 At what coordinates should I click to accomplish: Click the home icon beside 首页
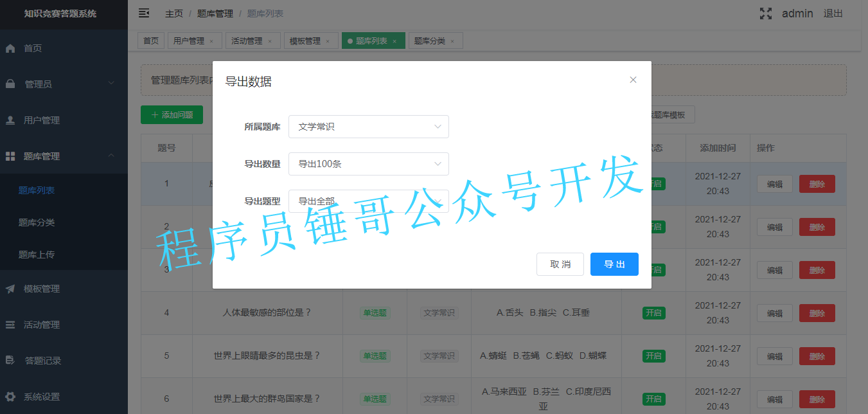tap(10, 48)
